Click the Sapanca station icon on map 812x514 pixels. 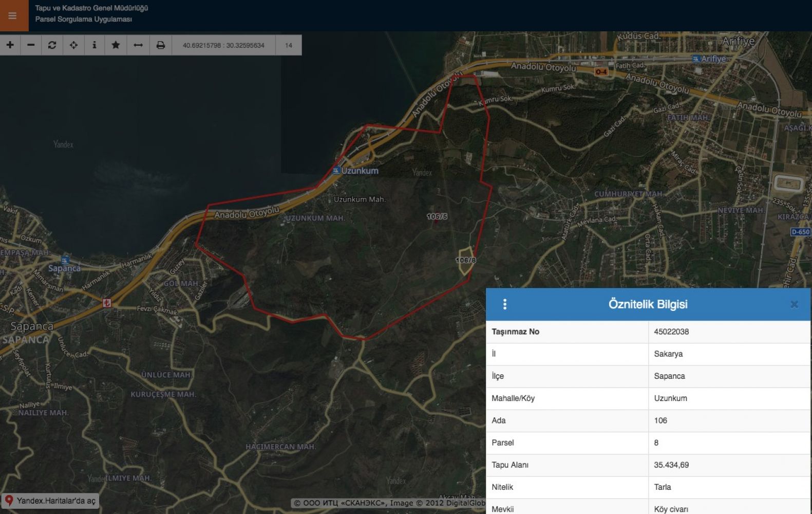click(65, 260)
